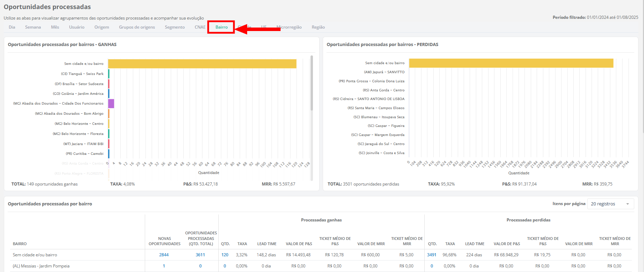
Task: Click the yellow bar in the GANHAS chart
Action: 202,64
